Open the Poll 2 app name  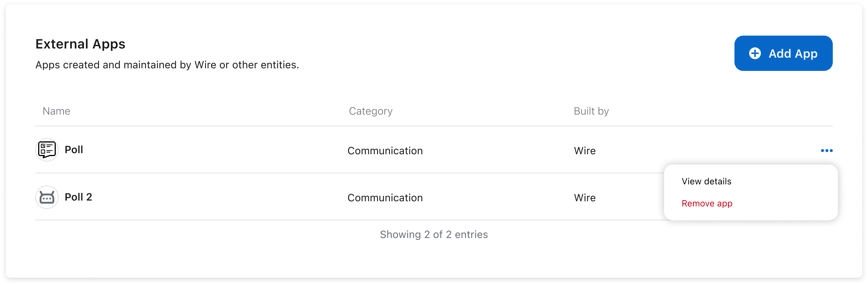click(x=78, y=197)
